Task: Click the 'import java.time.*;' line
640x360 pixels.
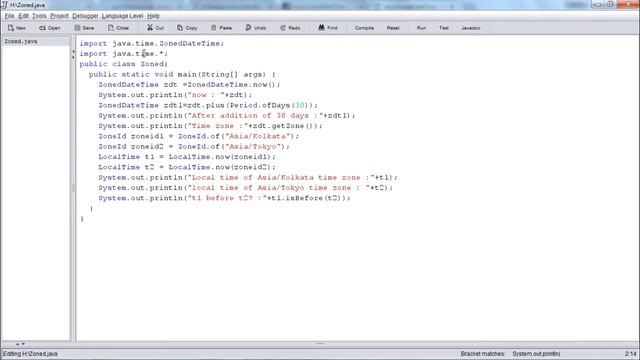Action: tap(123, 53)
